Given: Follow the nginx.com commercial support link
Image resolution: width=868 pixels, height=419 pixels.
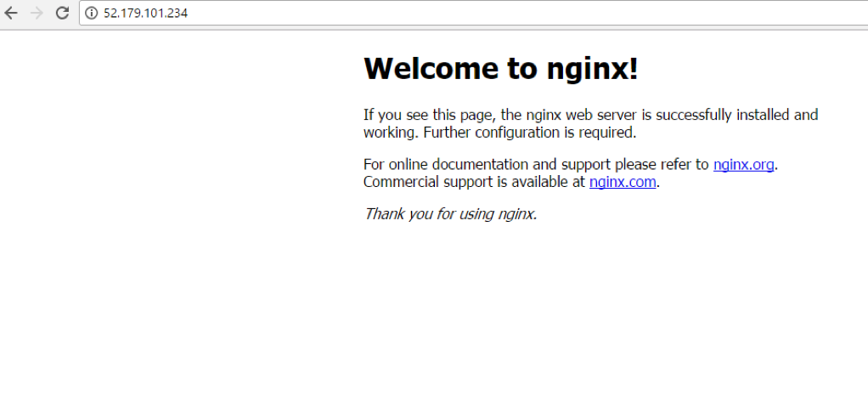Looking at the screenshot, I should (623, 182).
